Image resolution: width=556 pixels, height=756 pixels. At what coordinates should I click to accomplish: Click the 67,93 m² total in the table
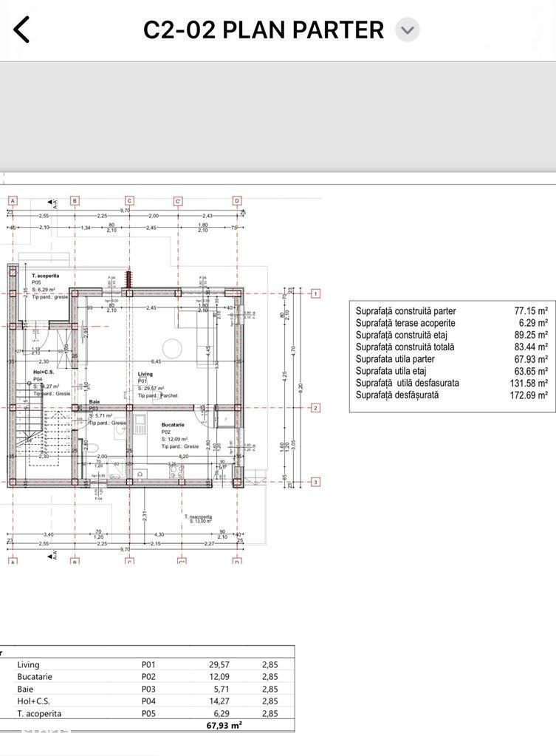pos(225,726)
